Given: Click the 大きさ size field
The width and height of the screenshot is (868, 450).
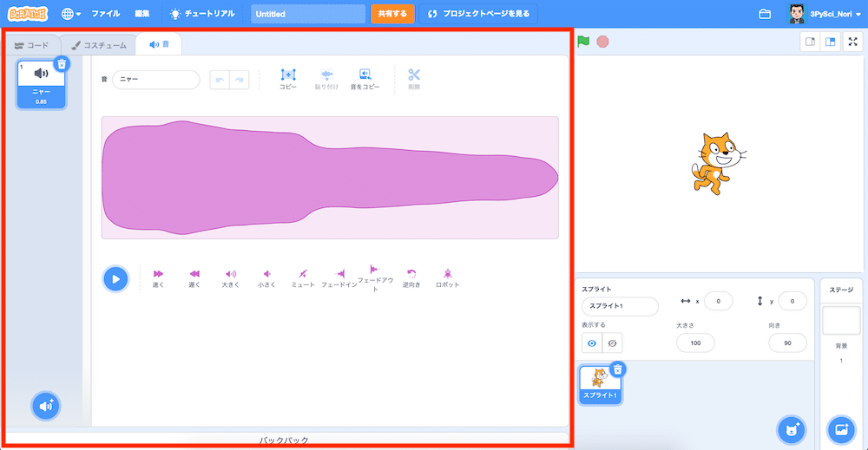Looking at the screenshot, I should tap(695, 343).
